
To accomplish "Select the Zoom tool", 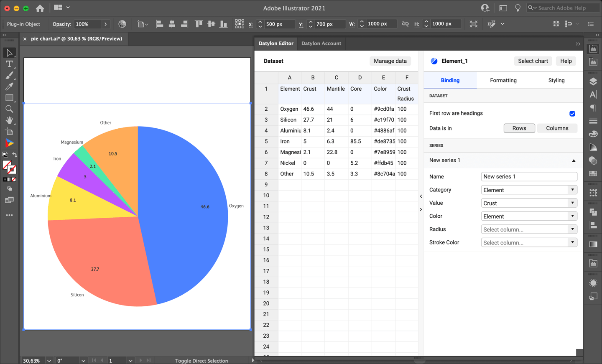I will pos(8,109).
